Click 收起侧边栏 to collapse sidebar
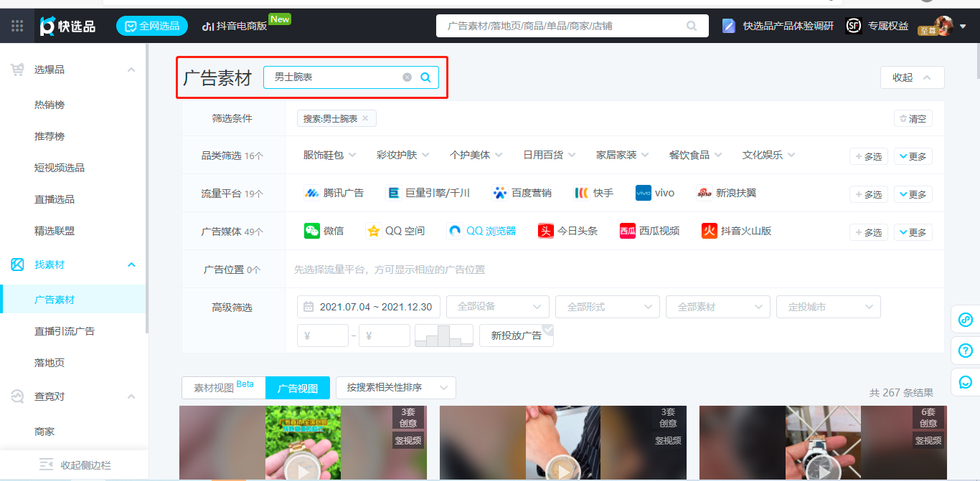 tap(75, 465)
